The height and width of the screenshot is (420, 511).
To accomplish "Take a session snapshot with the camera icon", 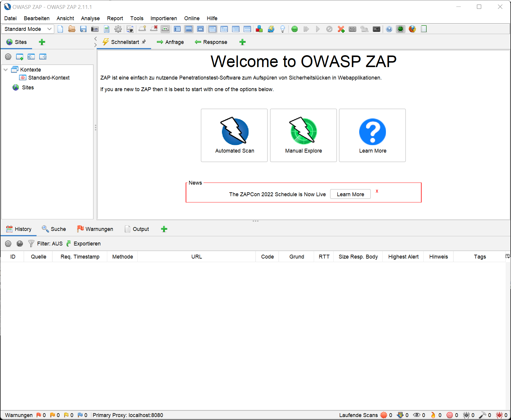I will pyautogui.click(x=95, y=29).
